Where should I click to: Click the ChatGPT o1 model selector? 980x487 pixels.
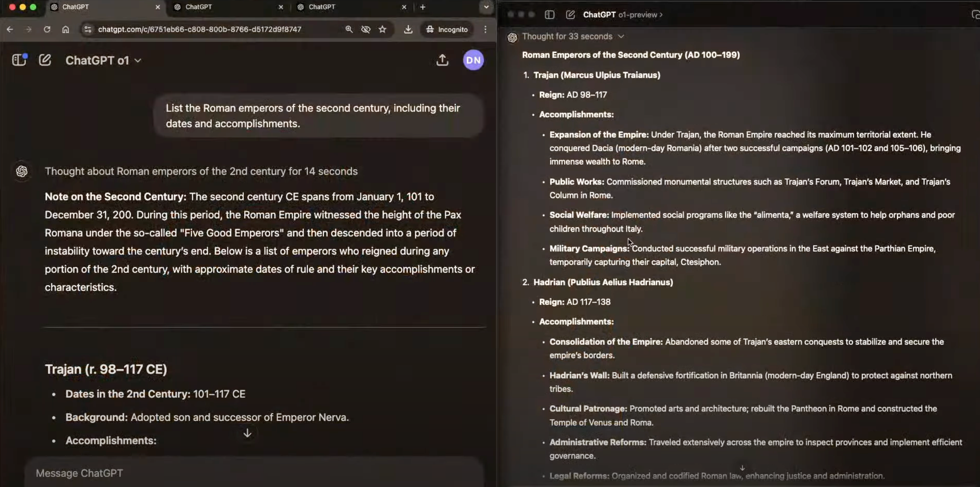tap(102, 60)
